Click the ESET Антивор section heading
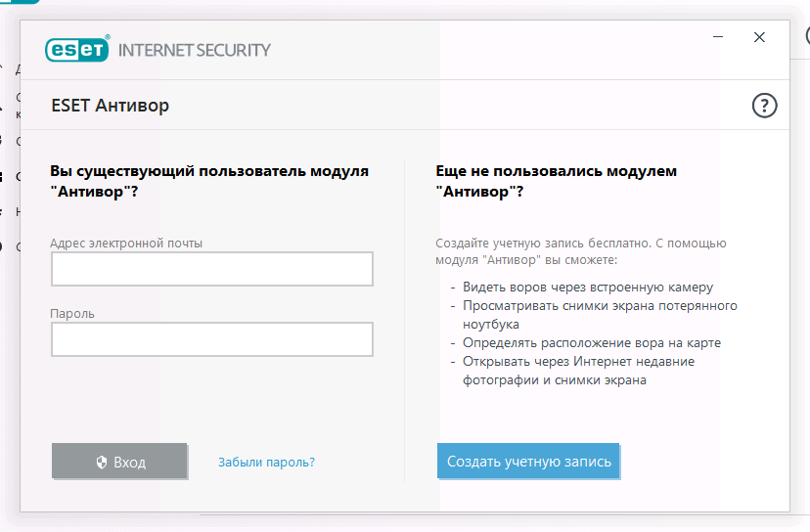 pos(110,106)
